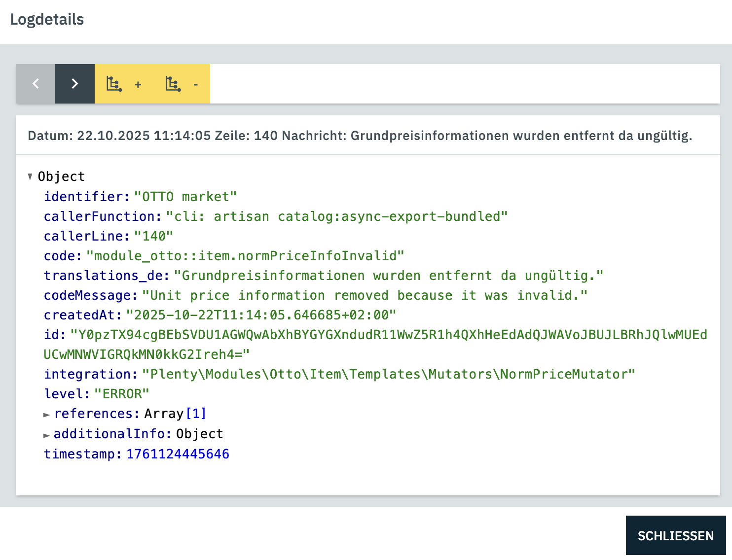Select the translations_de message value
Image resolution: width=732 pixels, height=560 pixels.
tap(388, 276)
